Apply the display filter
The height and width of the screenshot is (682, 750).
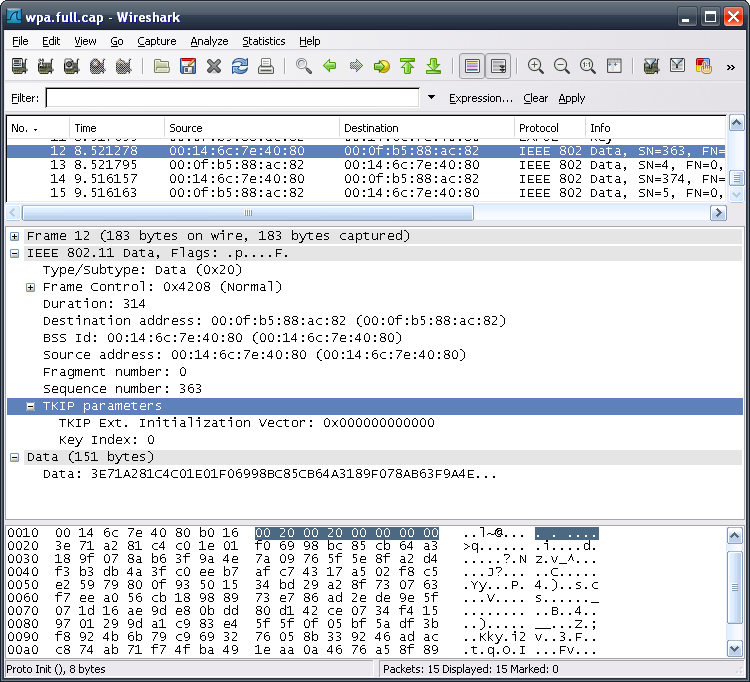click(x=572, y=98)
